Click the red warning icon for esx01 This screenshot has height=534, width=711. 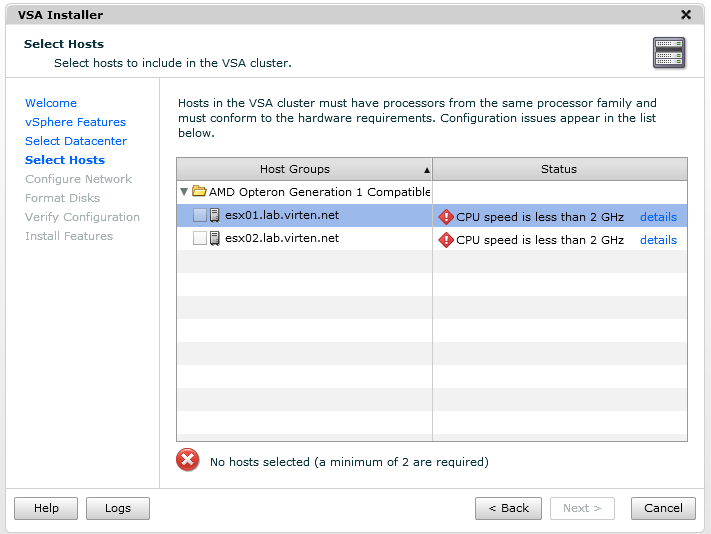click(x=446, y=217)
